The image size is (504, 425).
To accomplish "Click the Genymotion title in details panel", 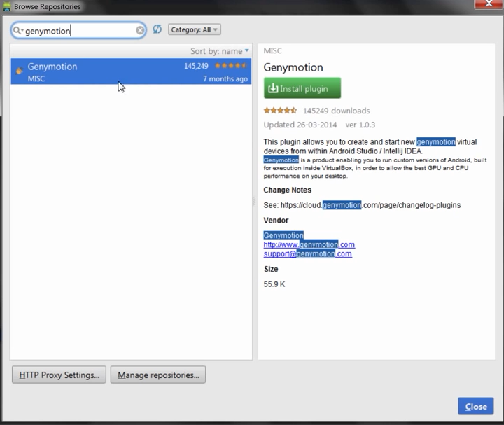I will 293,67.
